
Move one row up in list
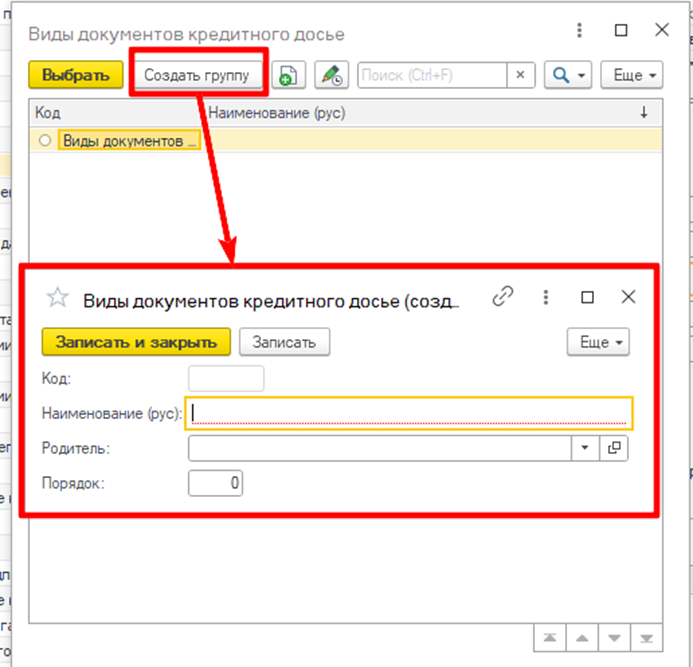pyautogui.click(x=582, y=638)
